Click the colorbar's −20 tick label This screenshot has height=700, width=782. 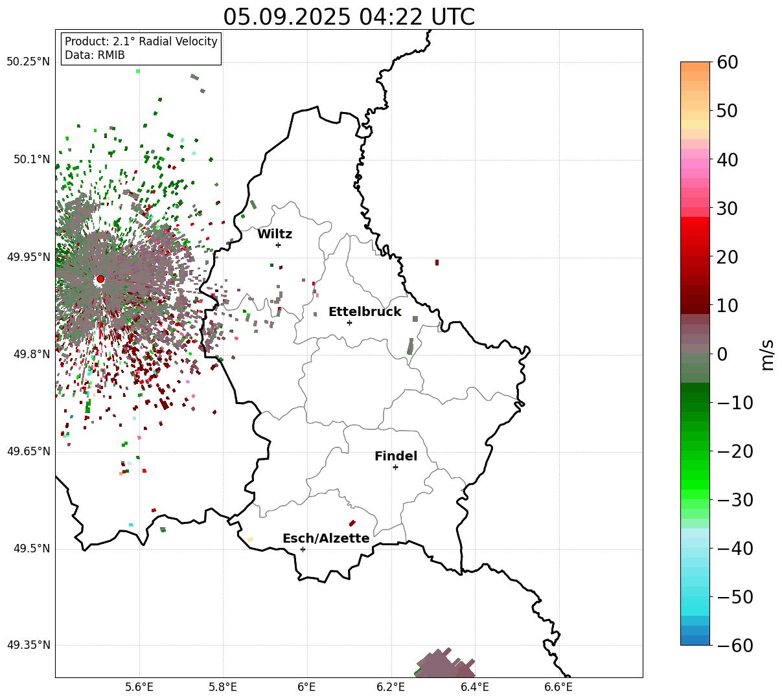point(735,451)
